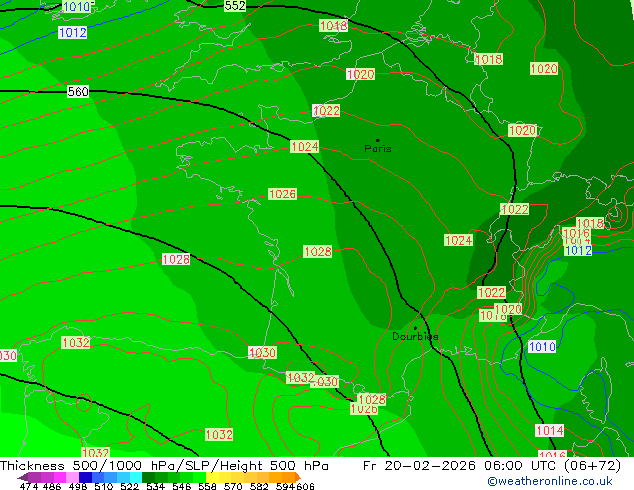Click the forecast date Fr 20-02-2026 text
Image resolution: width=634 pixels, height=490 pixels.
point(419,466)
